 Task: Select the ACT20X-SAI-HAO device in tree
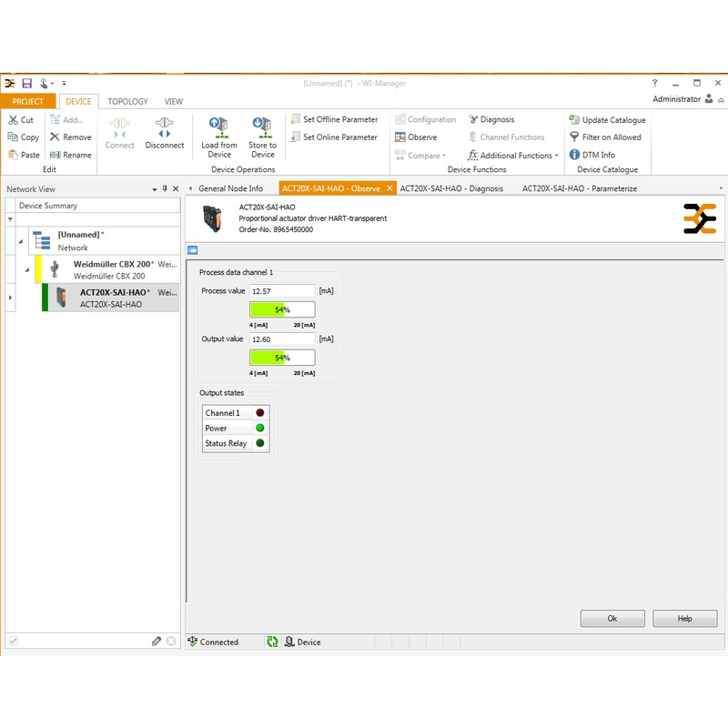point(110,298)
